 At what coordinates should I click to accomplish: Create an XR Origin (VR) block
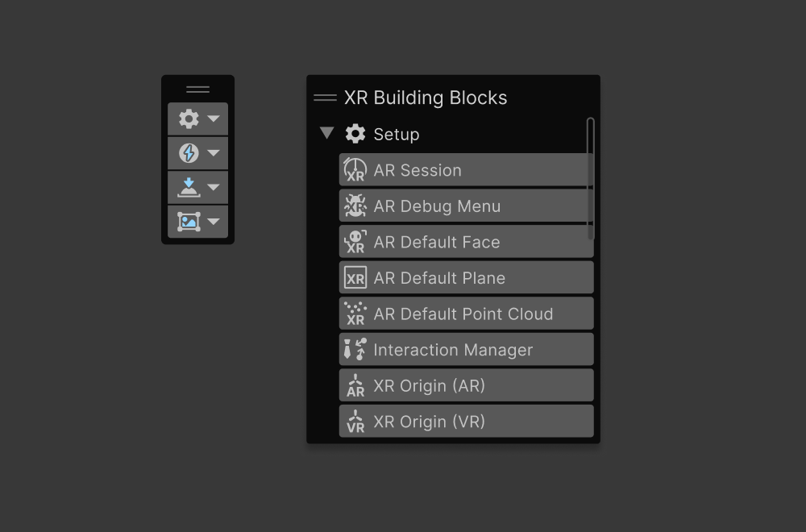[466, 421]
